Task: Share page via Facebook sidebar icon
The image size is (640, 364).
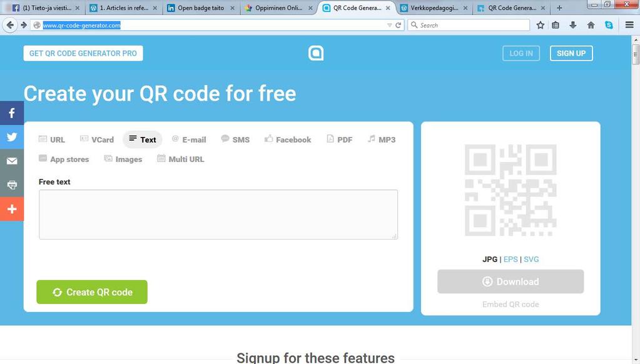Action: 12,113
